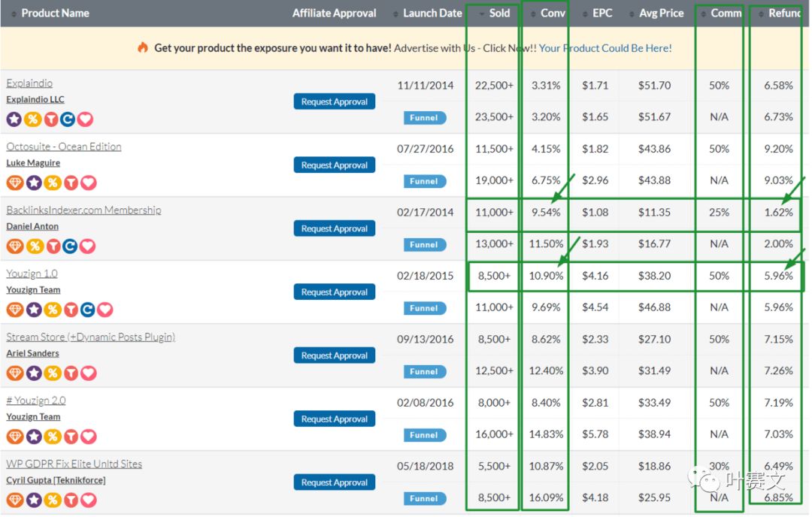Sort table by Launch Date column
Viewport: 812px width, 517px height.
click(x=432, y=13)
